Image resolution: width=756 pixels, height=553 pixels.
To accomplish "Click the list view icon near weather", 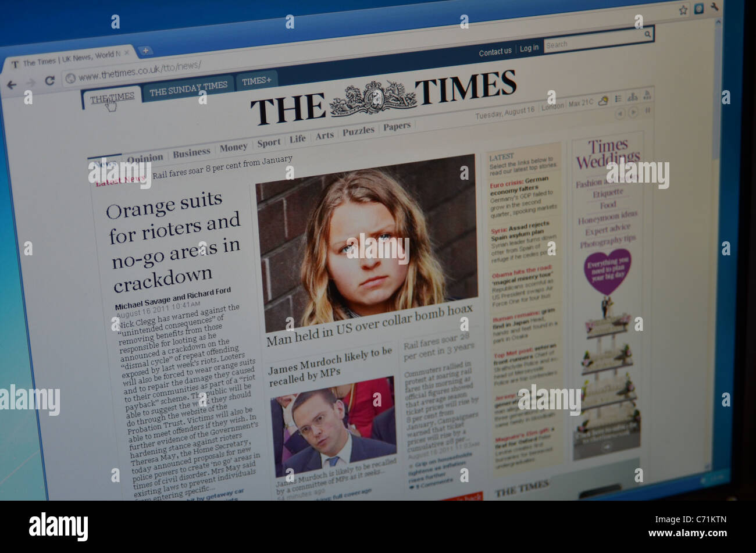I will 618,98.
